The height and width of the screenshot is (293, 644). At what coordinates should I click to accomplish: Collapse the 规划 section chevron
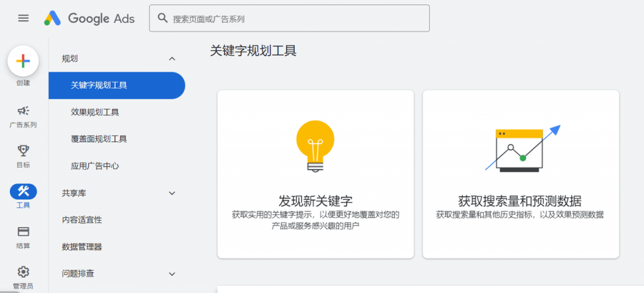coord(172,58)
